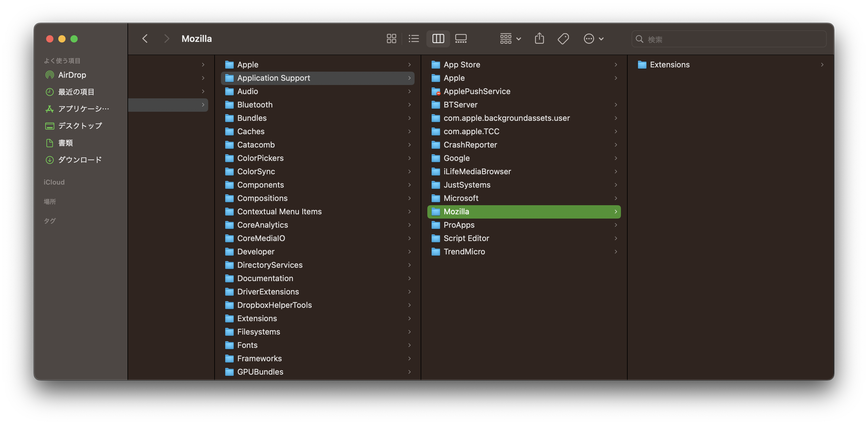Open アプリケーション in the sidebar
This screenshot has height=425, width=868.
click(77, 108)
